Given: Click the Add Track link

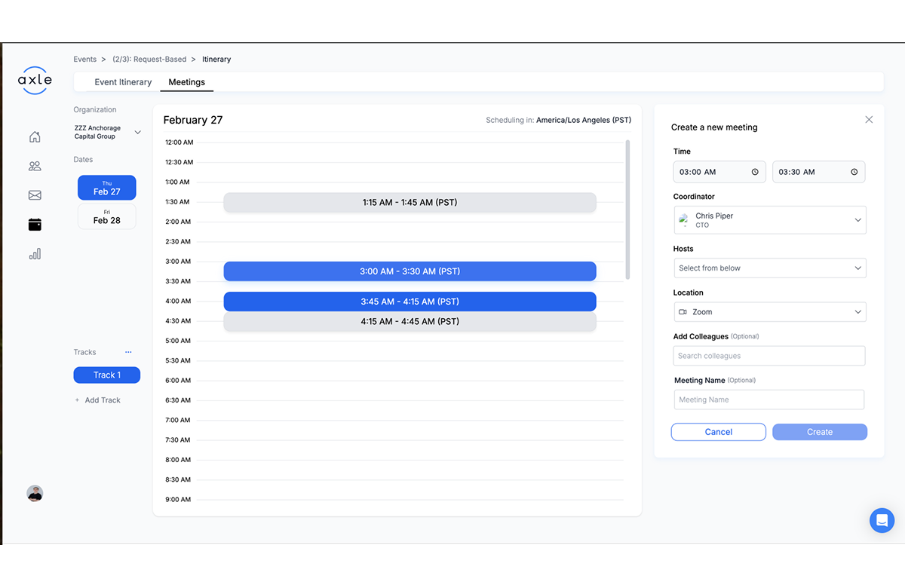Looking at the screenshot, I should pos(102,400).
